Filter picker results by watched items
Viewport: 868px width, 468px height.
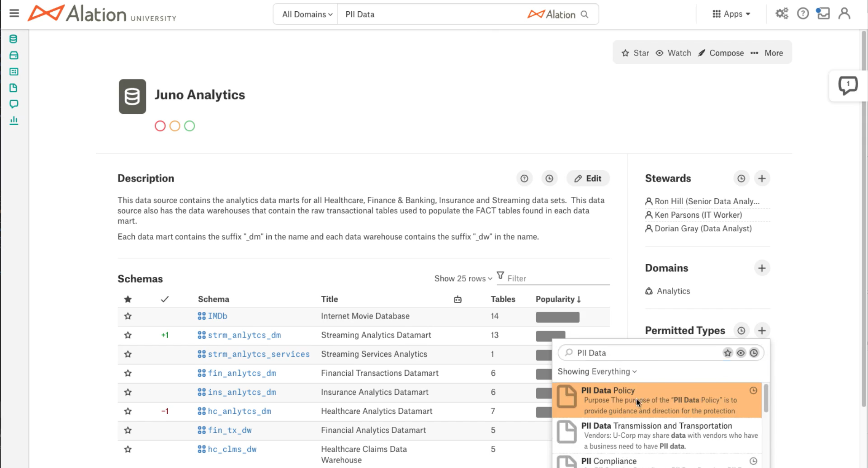[741, 353]
